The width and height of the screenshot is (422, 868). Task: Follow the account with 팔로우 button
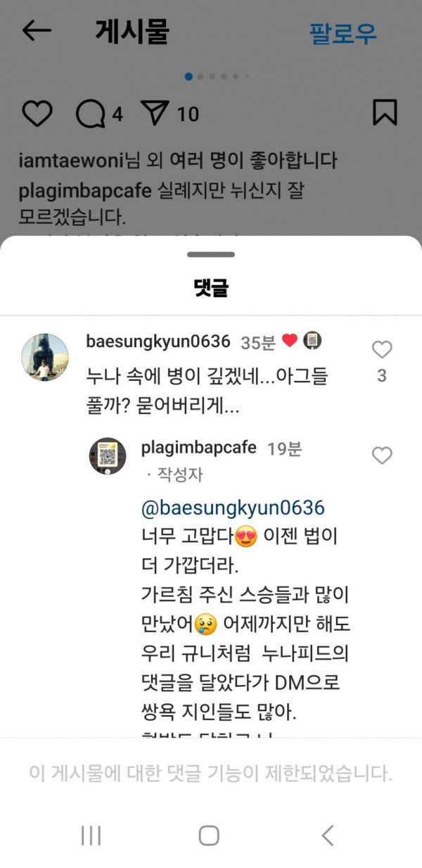click(343, 33)
